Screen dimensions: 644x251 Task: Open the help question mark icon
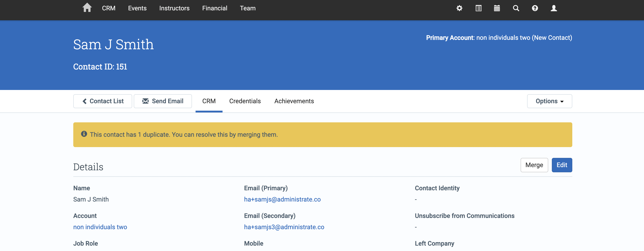coord(535,8)
